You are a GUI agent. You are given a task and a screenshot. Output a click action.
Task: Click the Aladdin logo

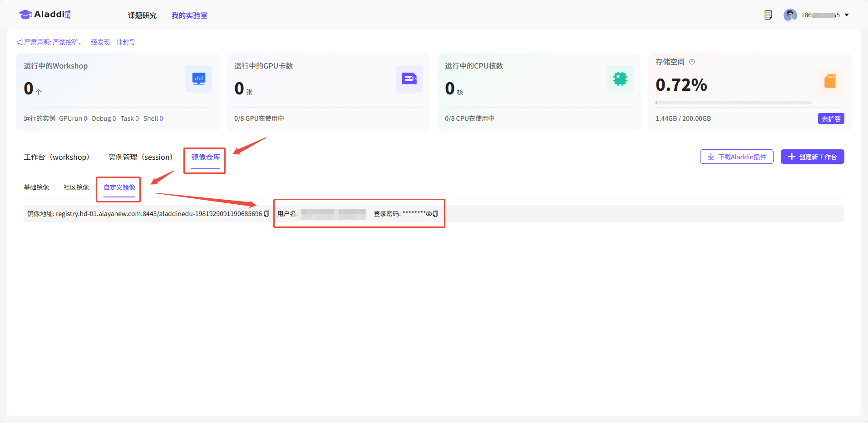(x=44, y=15)
